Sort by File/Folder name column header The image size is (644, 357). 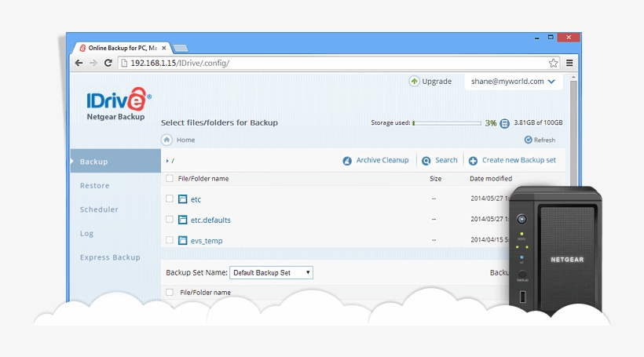tap(203, 179)
